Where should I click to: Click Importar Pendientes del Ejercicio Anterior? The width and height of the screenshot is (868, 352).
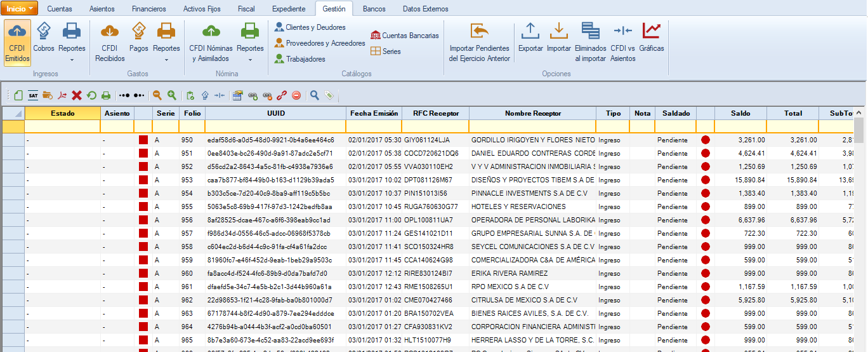[x=479, y=43]
